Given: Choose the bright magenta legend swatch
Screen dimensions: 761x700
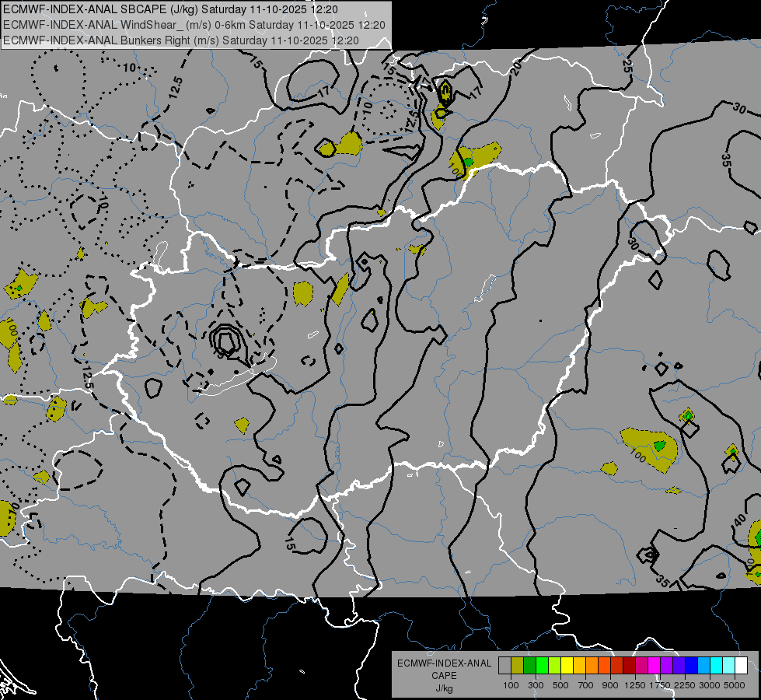Looking at the screenshot, I should point(654,665).
